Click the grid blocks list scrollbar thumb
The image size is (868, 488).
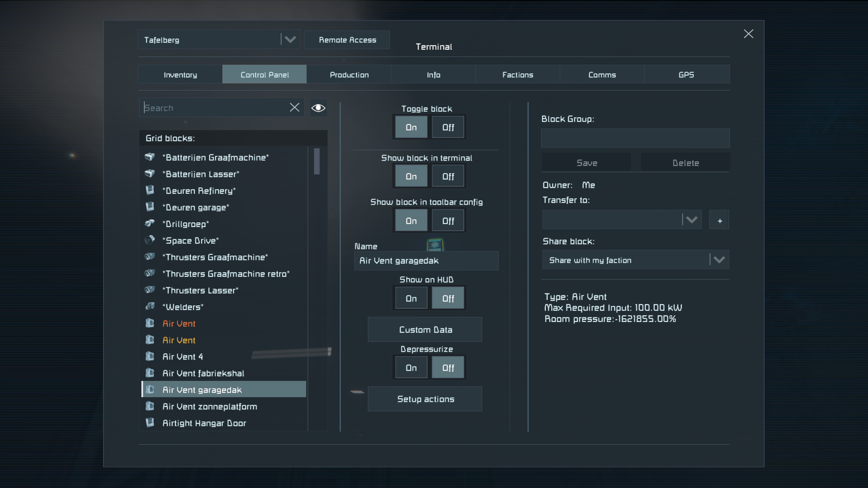tap(317, 161)
